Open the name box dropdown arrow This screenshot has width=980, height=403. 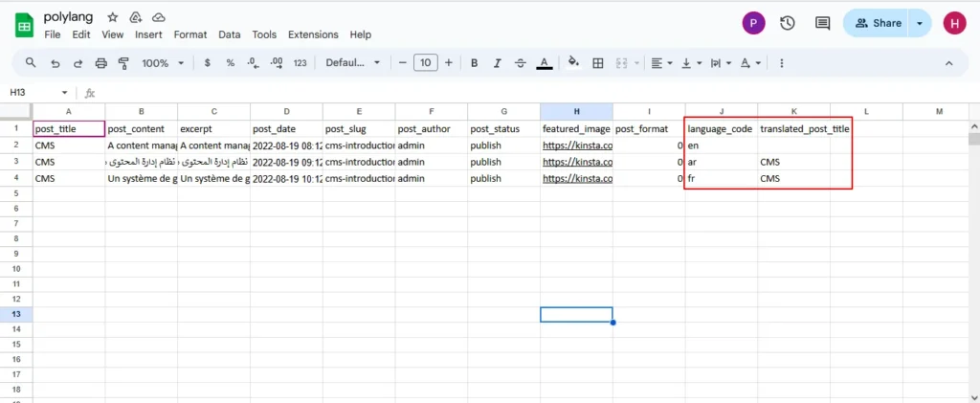click(x=64, y=93)
